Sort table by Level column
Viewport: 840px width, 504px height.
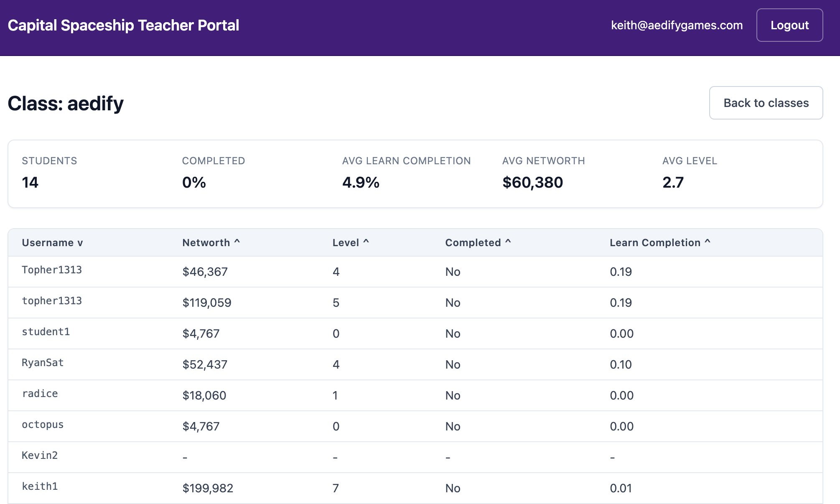350,243
